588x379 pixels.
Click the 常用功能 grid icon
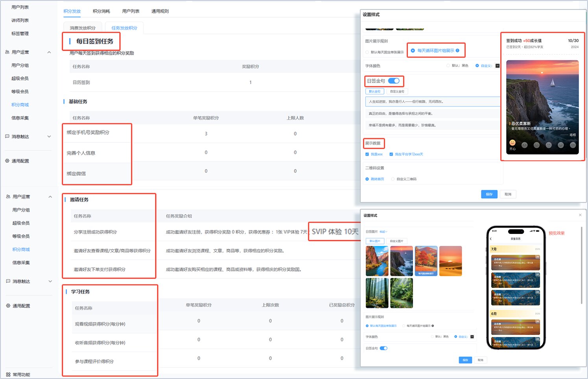coord(8,375)
